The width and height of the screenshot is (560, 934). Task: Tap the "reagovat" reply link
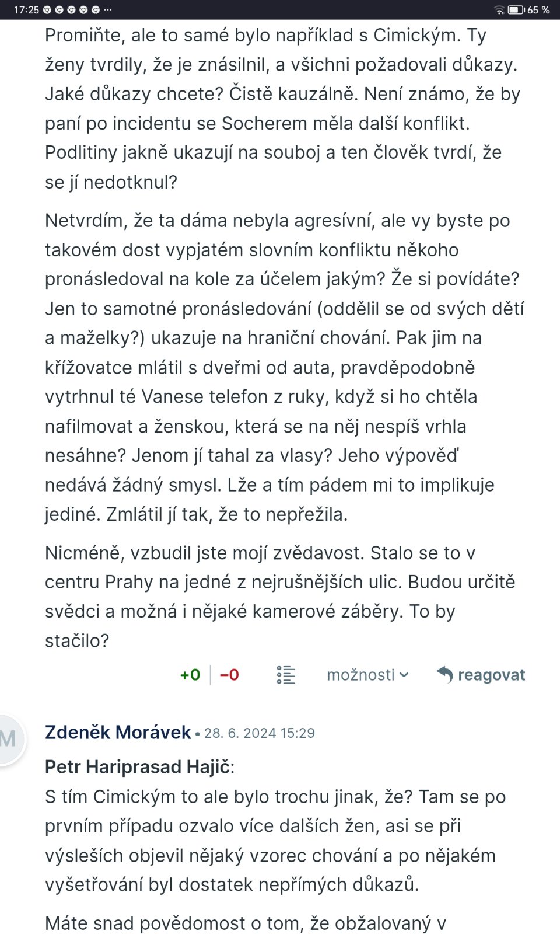coord(491,675)
